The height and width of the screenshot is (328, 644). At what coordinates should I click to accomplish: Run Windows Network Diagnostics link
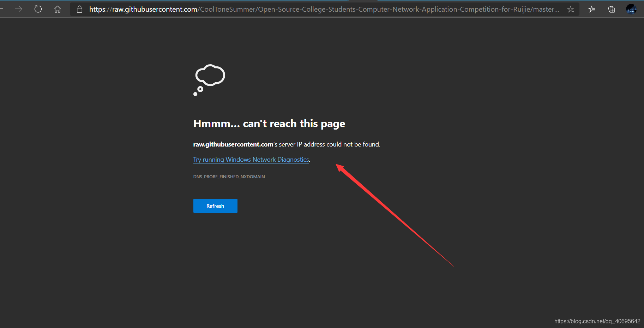[x=251, y=160]
